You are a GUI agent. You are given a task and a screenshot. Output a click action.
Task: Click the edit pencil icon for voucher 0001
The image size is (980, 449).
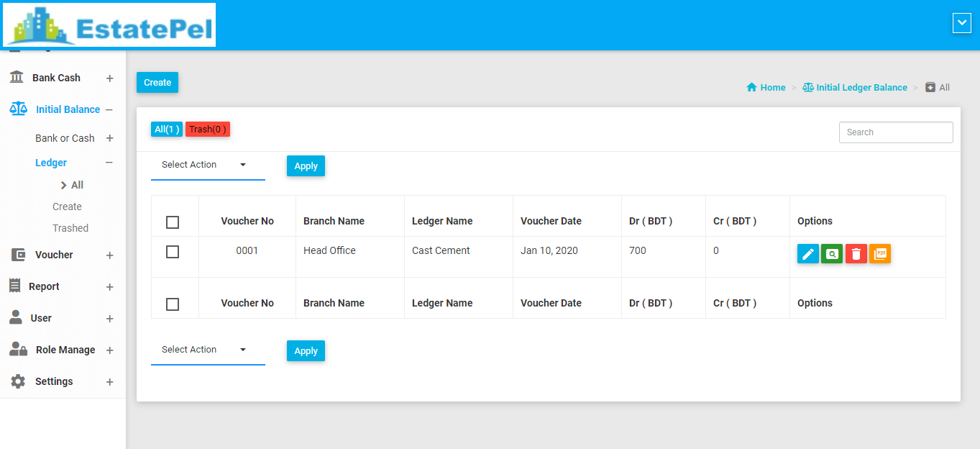pos(808,254)
